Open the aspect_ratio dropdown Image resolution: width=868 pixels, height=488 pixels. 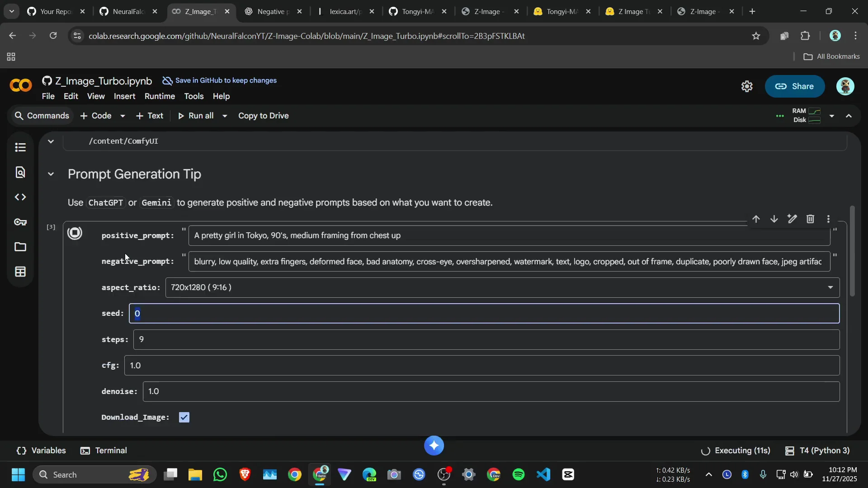[502, 287]
